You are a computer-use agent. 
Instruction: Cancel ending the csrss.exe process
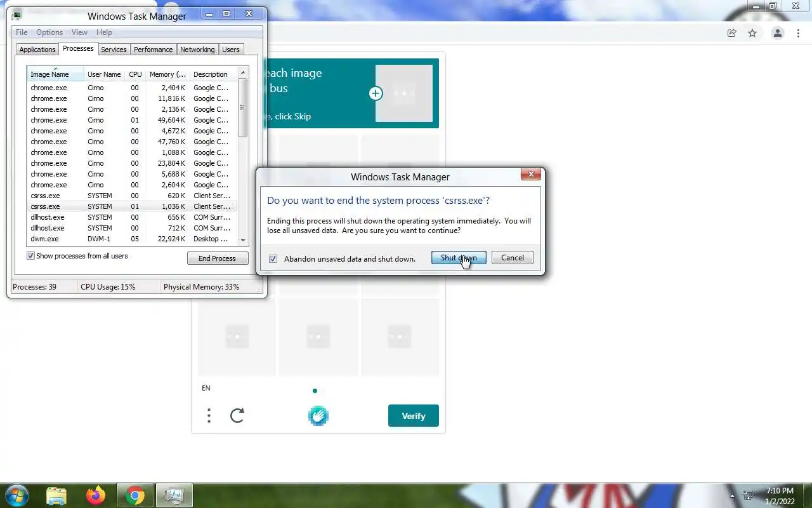click(513, 258)
